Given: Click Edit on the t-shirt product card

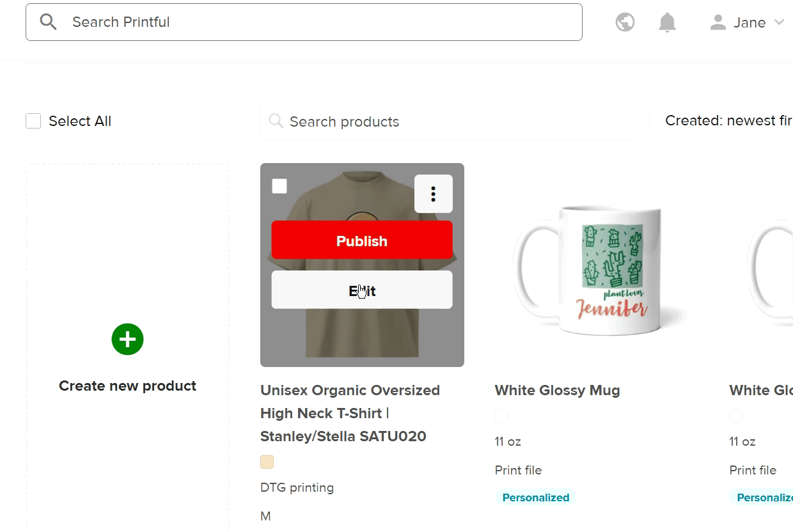Looking at the screenshot, I should coord(361,290).
